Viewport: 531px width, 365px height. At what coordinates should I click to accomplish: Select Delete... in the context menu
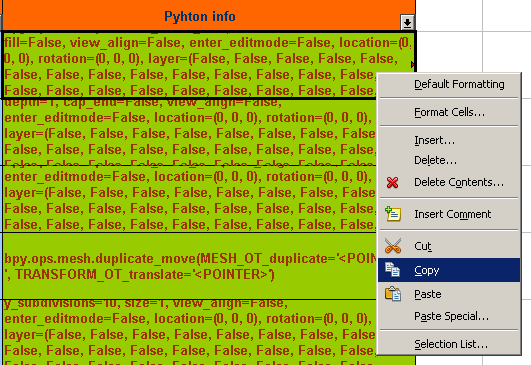(x=449, y=160)
